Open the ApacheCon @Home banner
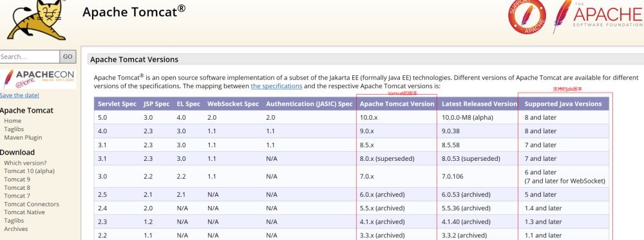 tap(38, 79)
